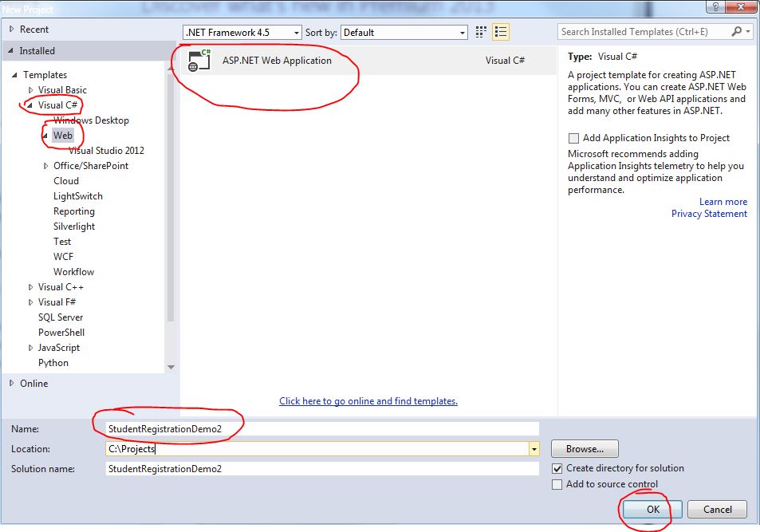Switch to small icons view
The image size is (760, 532).
[481, 32]
